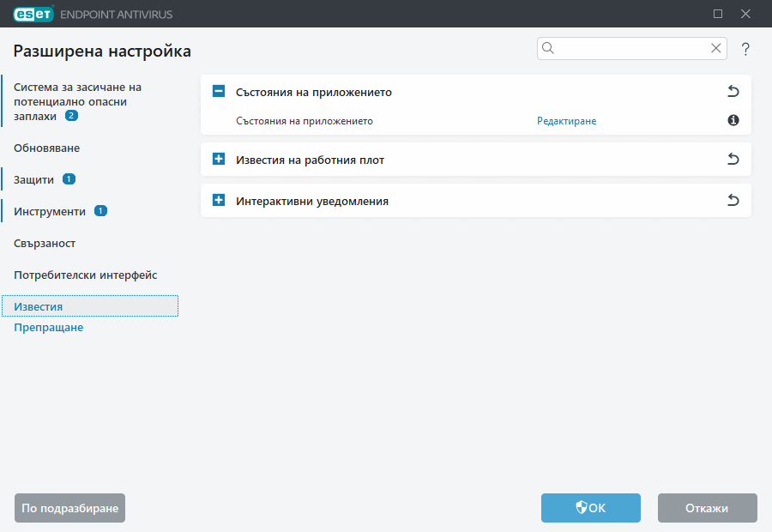The image size is (772, 532).
Task: Click the X to clear search field
Action: point(715,48)
